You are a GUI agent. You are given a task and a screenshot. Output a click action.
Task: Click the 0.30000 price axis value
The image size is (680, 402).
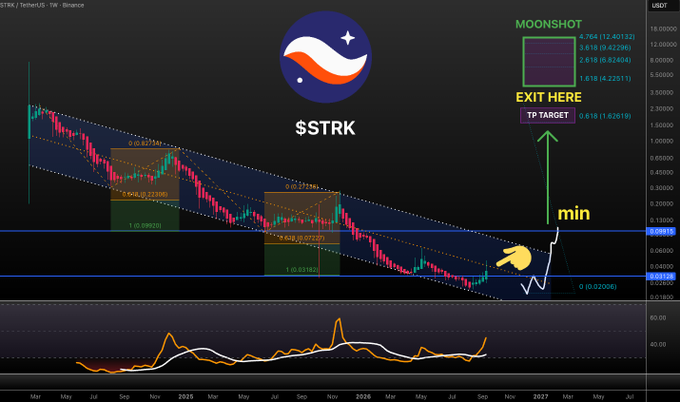[x=664, y=188]
